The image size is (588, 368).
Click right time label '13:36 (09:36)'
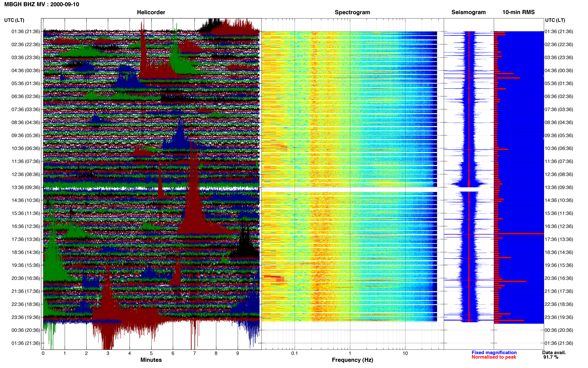pyautogui.click(x=559, y=187)
